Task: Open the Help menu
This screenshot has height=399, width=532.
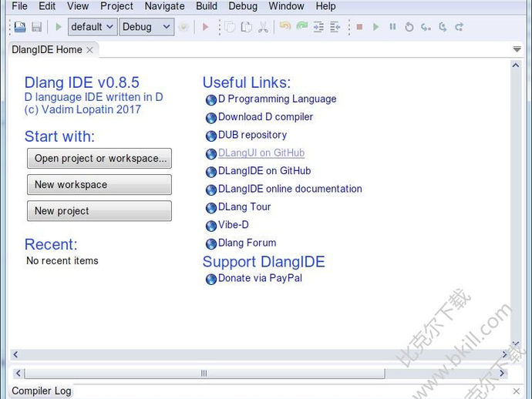Action: (325, 6)
